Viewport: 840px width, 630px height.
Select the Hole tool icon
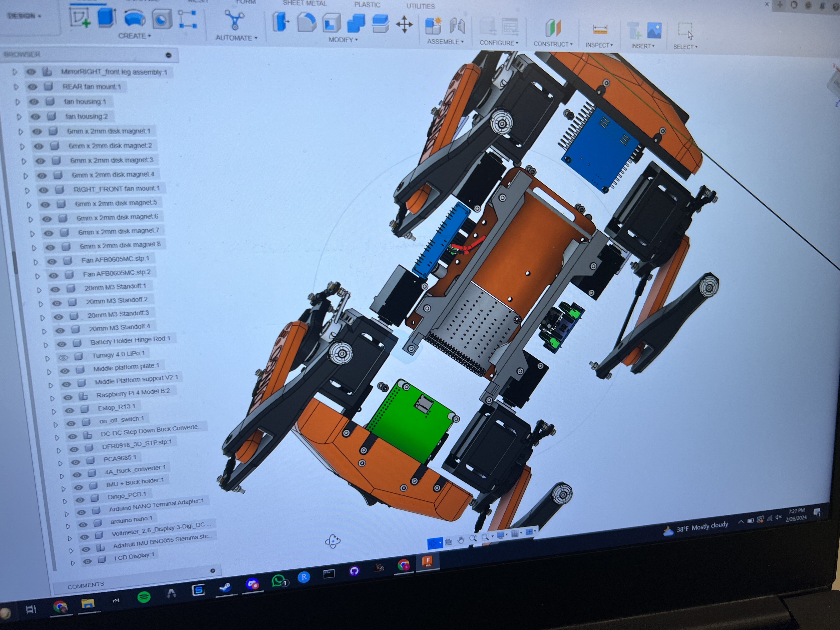[x=162, y=20]
